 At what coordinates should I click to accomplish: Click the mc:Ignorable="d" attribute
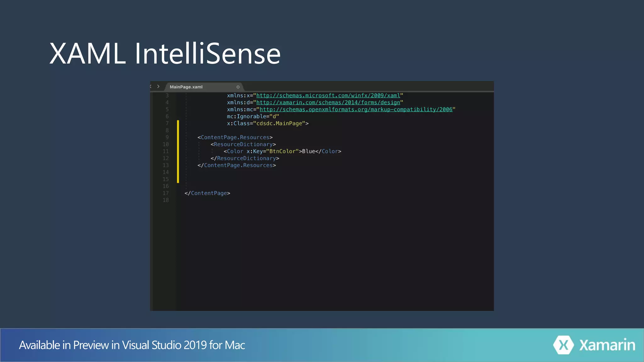(x=253, y=116)
